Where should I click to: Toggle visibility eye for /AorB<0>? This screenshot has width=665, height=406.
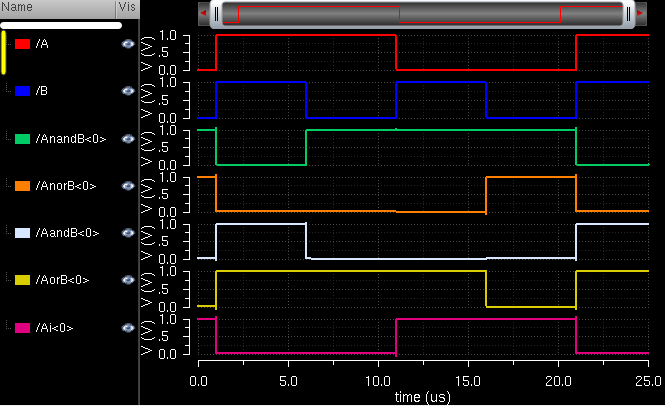point(128,280)
